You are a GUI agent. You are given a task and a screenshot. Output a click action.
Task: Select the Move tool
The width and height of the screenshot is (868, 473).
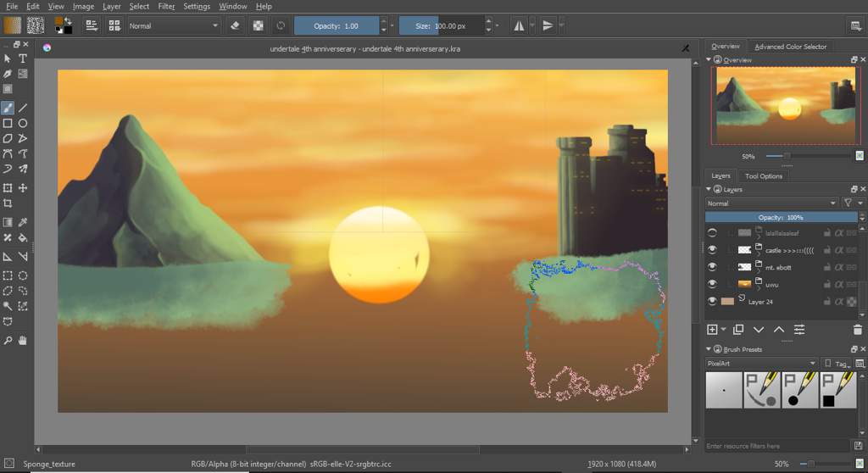pyautogui.click(x=23, y=188)
